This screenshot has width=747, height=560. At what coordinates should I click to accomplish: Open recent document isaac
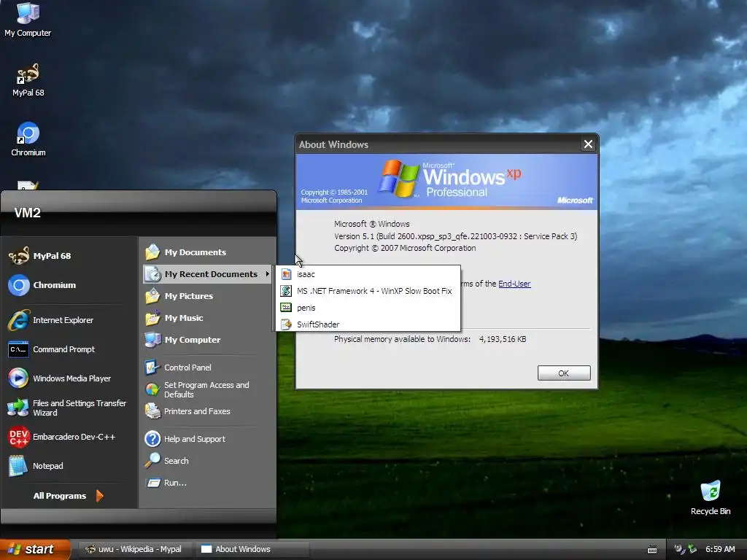click(368, 274)
